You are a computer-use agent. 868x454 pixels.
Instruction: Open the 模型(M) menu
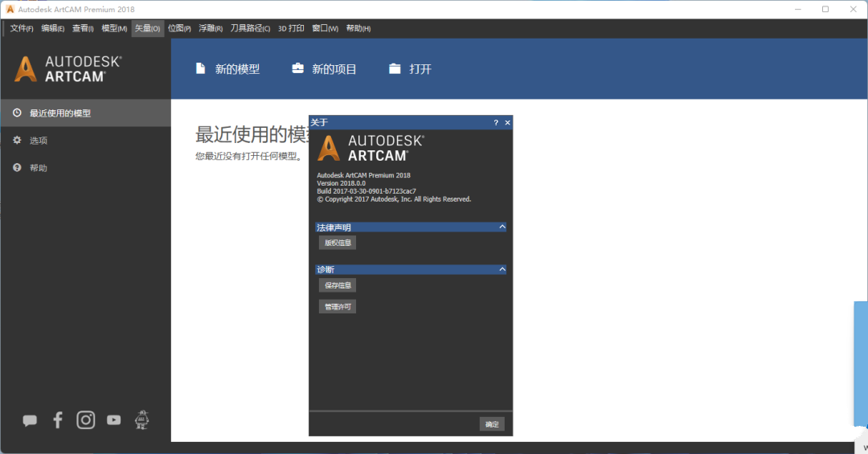click(x=114, y=28)
